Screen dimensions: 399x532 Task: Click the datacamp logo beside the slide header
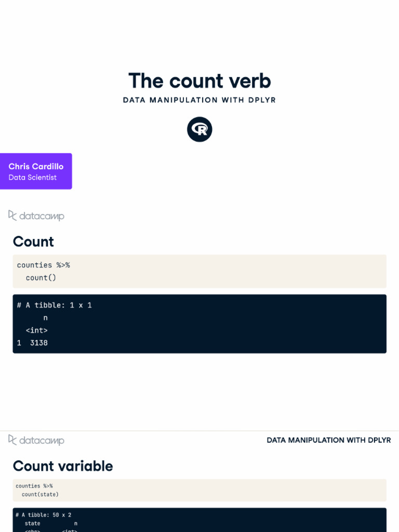point(36,441)
